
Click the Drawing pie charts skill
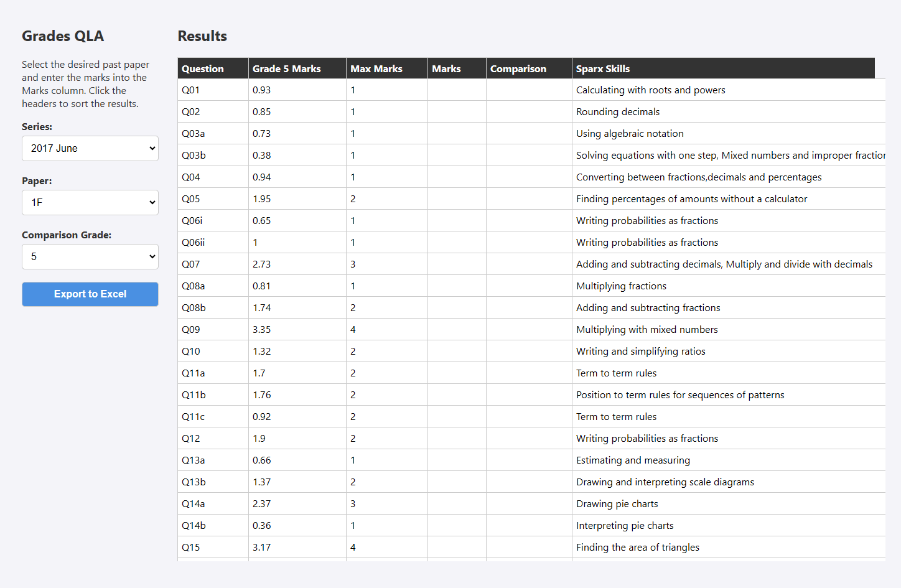point(617,504)
